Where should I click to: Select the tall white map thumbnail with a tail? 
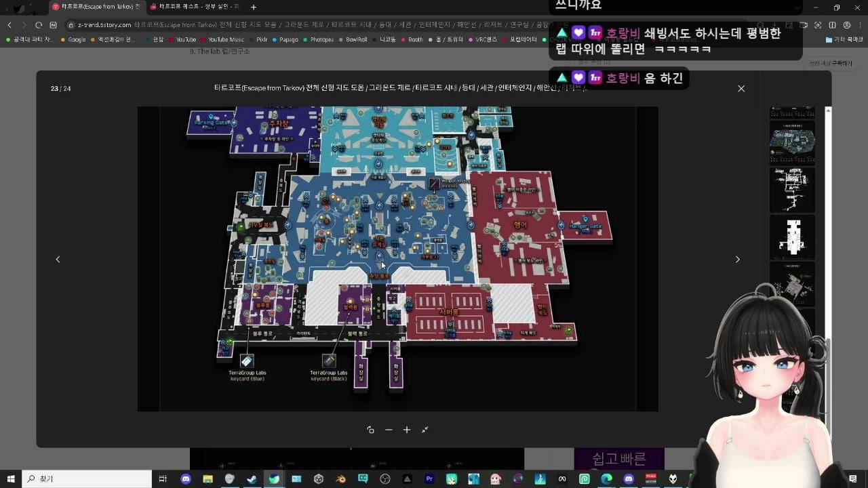click(x=792, y=190)
